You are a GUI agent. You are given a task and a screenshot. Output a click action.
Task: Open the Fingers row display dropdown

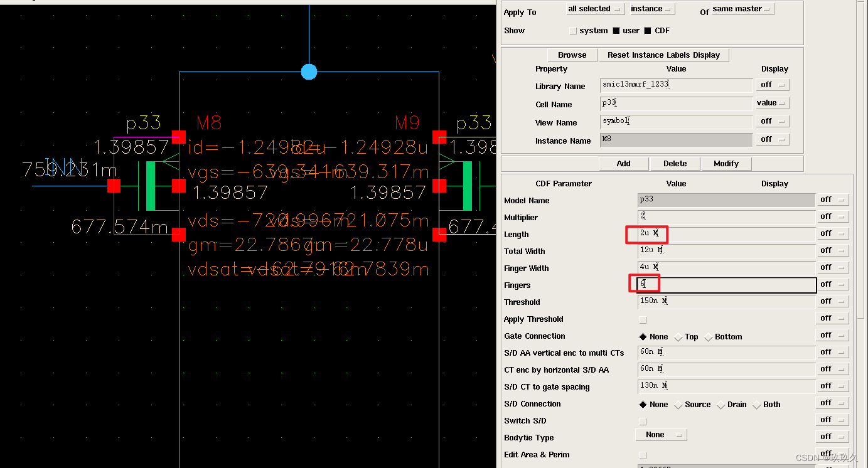tap(833, 284)
